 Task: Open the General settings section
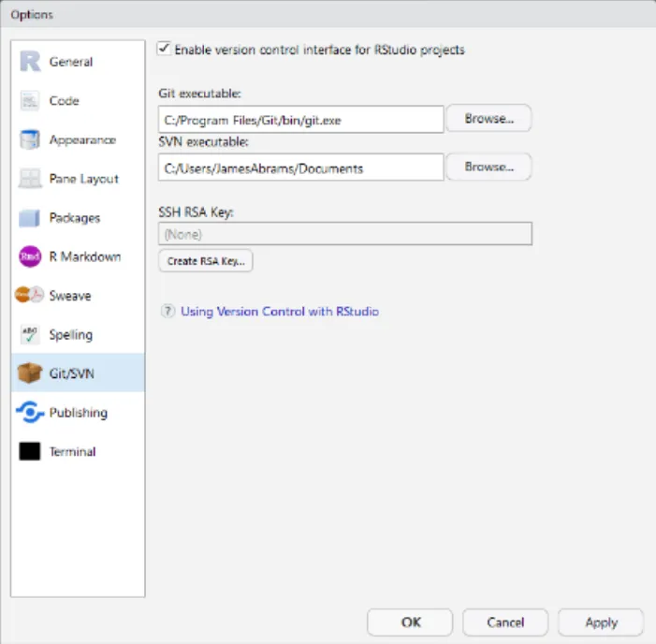point(71,62)
